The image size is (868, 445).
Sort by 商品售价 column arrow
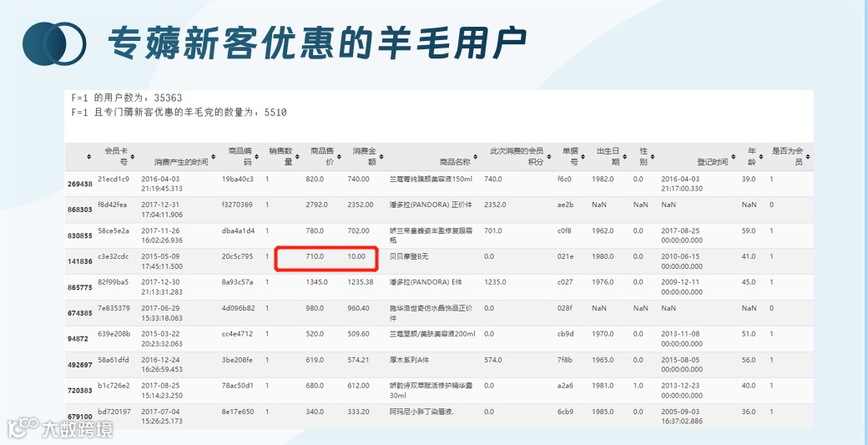[340, 157]
